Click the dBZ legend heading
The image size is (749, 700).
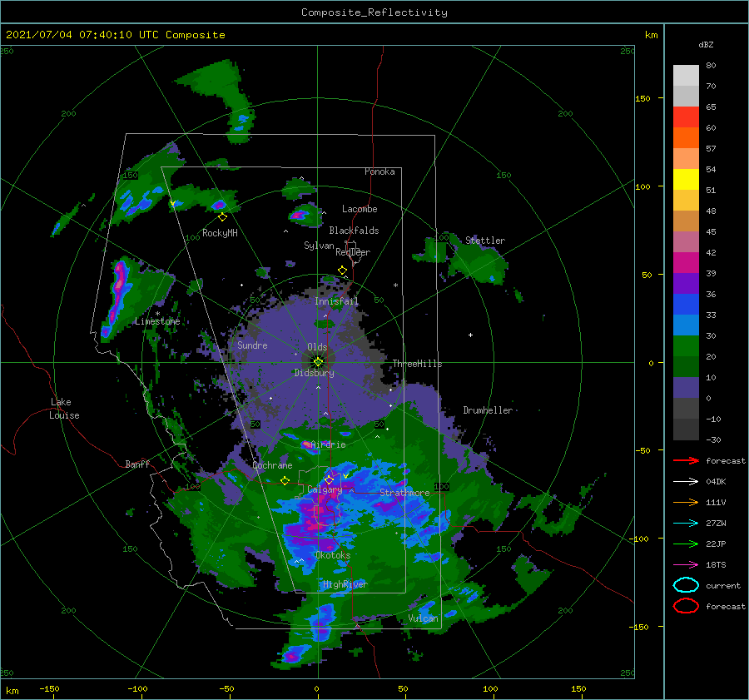[706, 44]
